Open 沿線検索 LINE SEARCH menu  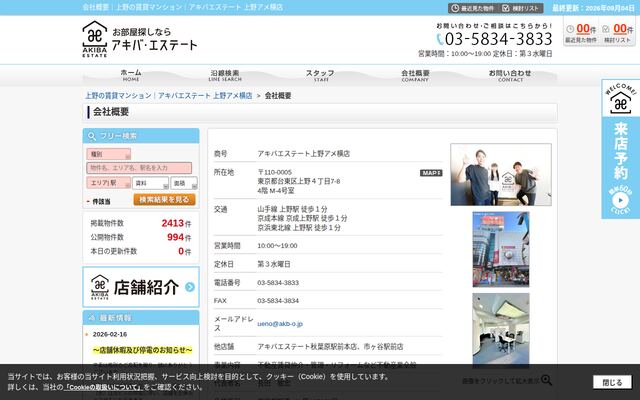tap(225, 76)
